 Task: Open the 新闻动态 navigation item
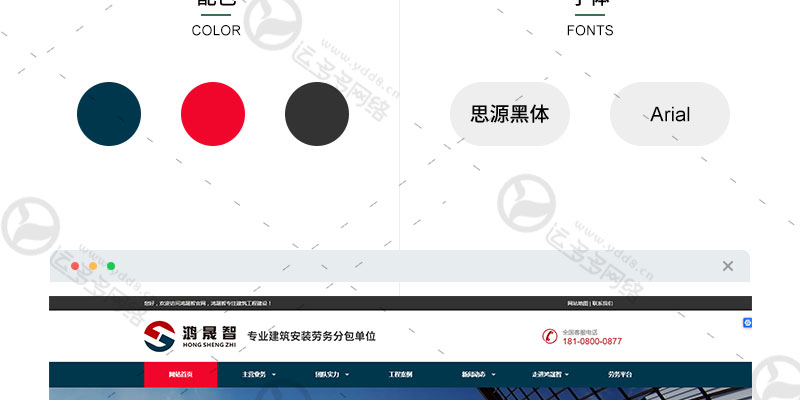pyautogui.click(x=473, y=374)
